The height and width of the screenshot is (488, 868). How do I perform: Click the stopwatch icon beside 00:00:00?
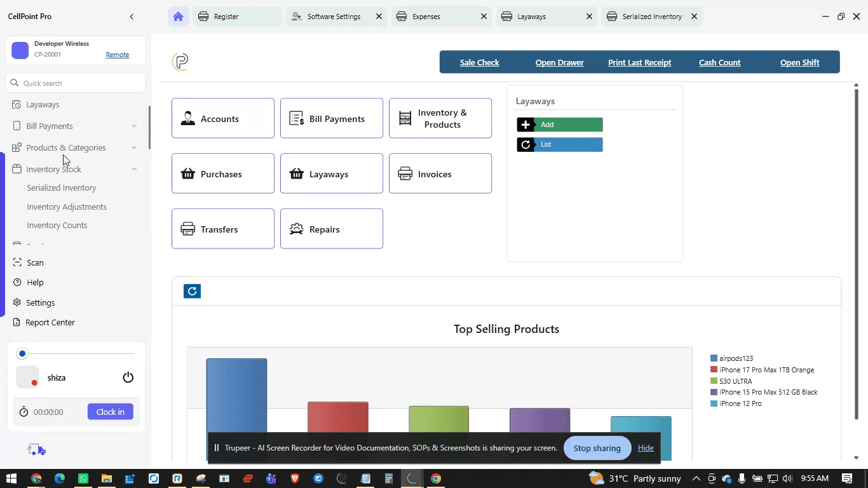pos(24,412)
